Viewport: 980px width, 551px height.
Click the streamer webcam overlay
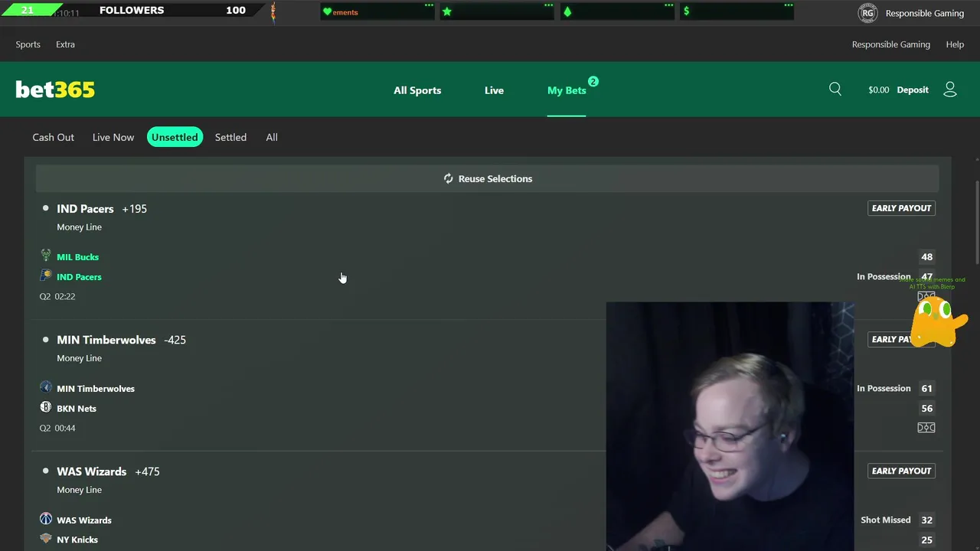(730, 425)
